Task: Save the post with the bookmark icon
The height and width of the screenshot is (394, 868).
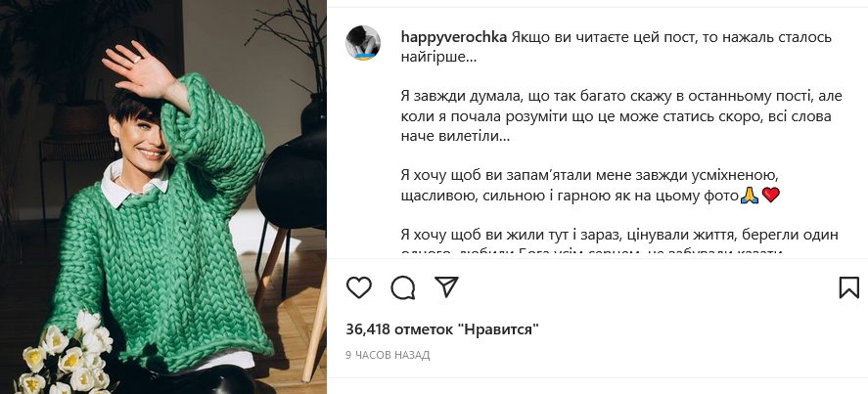Action: point(848,287)
